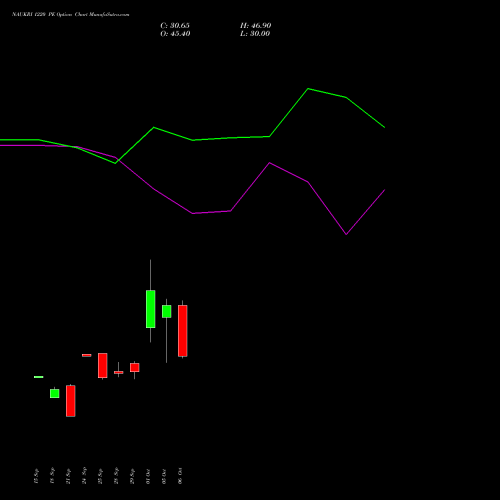
Task: Click the purple indicator line's lowest trough
Action: (x=346, y=234)
